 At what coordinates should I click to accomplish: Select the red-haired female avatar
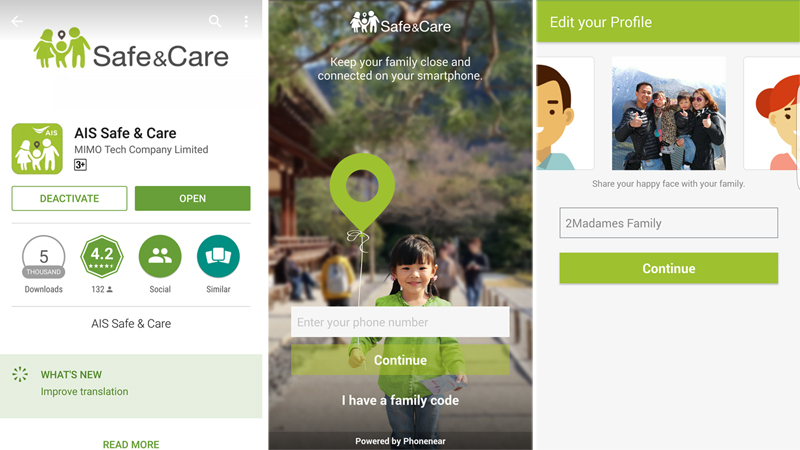point(771,113)
